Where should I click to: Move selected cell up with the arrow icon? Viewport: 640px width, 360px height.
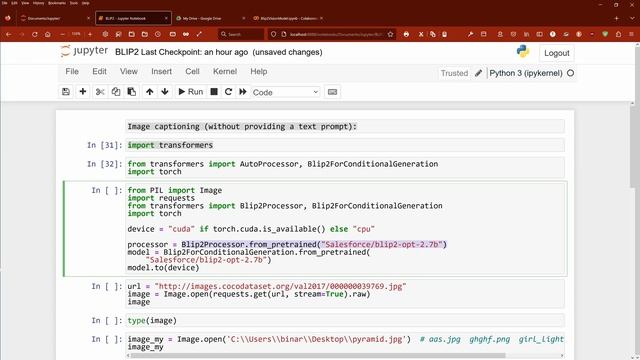(x=149, y=92)
